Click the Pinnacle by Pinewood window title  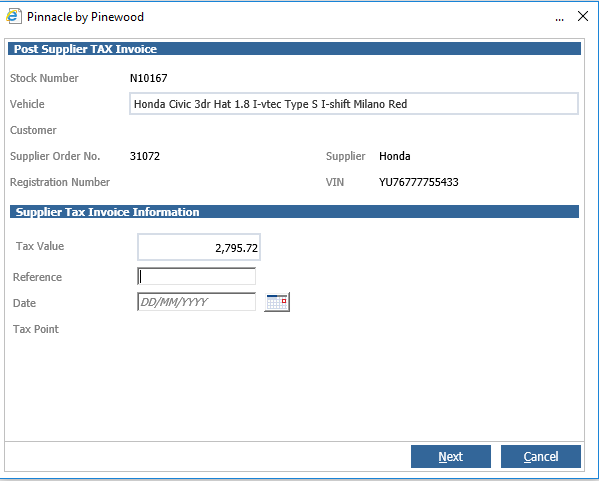86,17
